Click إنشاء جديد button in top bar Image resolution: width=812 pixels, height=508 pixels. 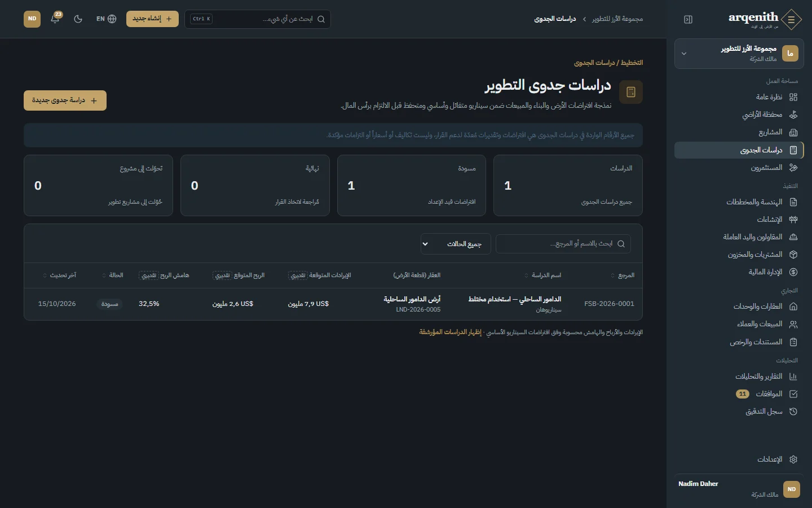152,19
